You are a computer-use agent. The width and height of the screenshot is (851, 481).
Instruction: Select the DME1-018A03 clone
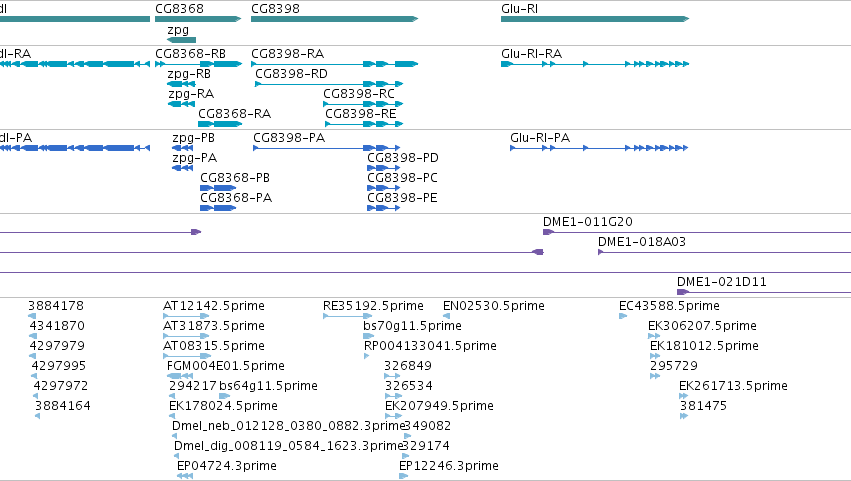[724, 252]
